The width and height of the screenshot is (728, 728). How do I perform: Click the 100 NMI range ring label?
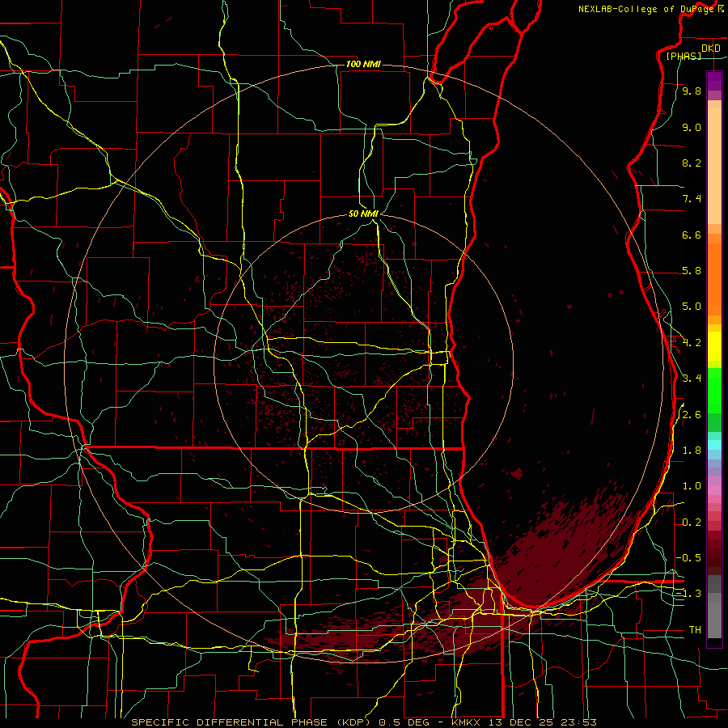pos(363,64)
